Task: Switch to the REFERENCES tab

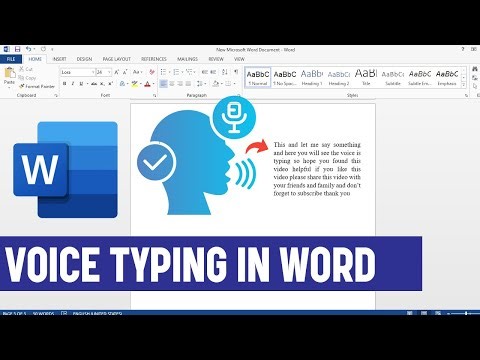Action: coord(154,59)
